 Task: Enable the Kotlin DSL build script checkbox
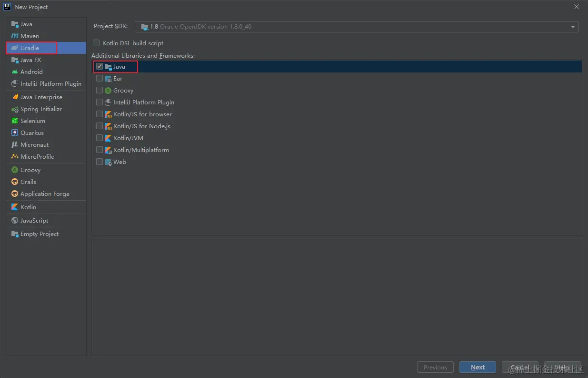97,43
